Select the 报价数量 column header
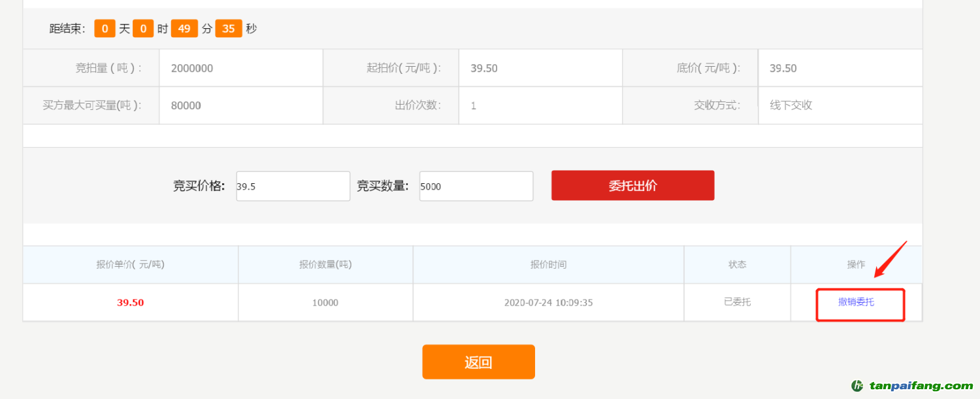 click(x=325, y=265)
